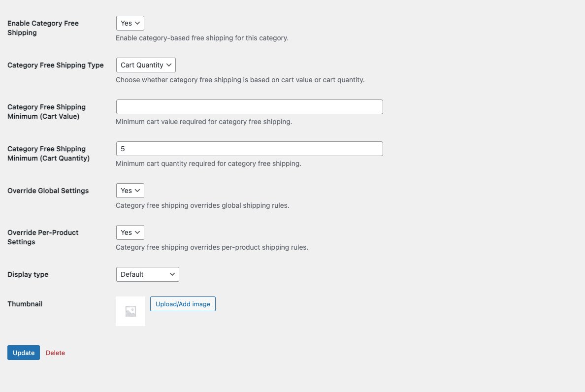The width and height of the screenshot is (585, 392).
Task: Click the Minimum Cart Quantity field containing 5
Action: pos(249,149)
